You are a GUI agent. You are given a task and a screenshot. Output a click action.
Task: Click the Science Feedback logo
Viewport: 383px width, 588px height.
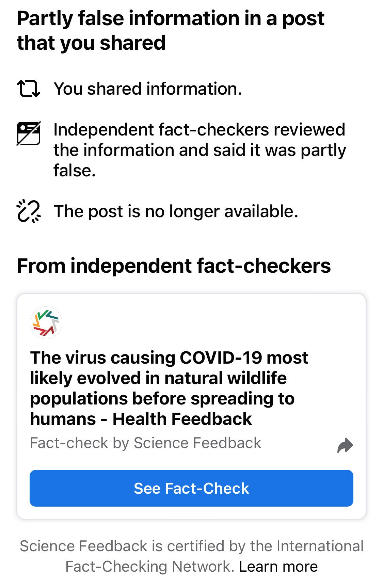pyautogui.click(x=46, y=323)
